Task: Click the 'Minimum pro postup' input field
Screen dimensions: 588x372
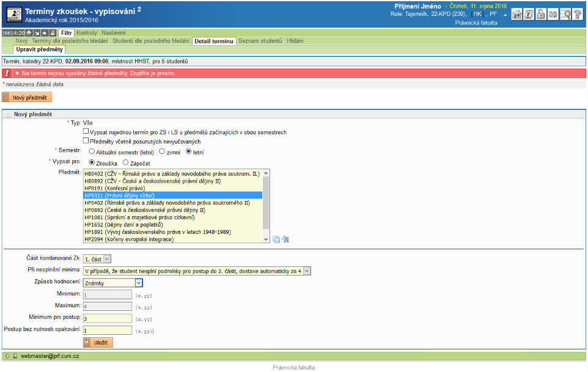Action: pos(108,318)
